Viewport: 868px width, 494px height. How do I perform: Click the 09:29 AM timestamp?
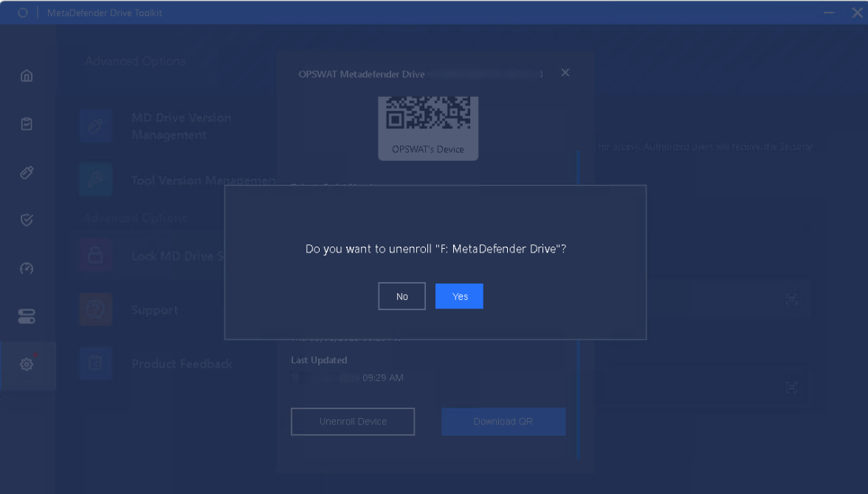[x=383, y=378]
